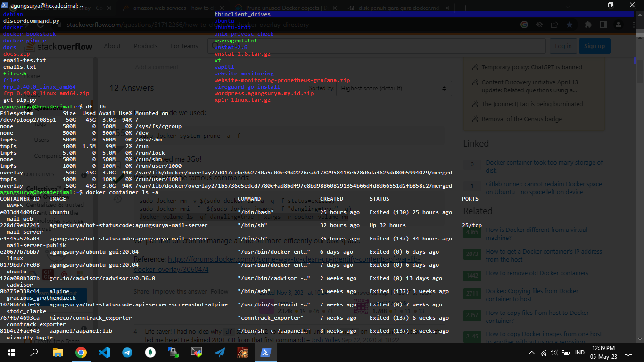Image resolution: width=644 pixels, height=362 pixels.
Task: Click the Windows Start button
Action: pos(11,352)
